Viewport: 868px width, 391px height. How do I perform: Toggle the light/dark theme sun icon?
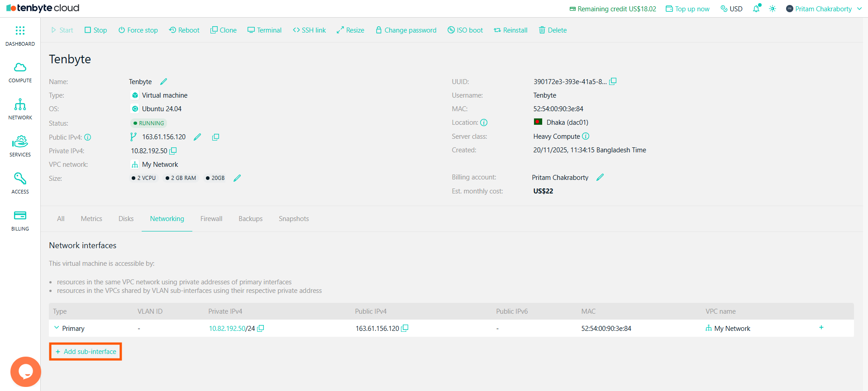(x=773, y=9)
